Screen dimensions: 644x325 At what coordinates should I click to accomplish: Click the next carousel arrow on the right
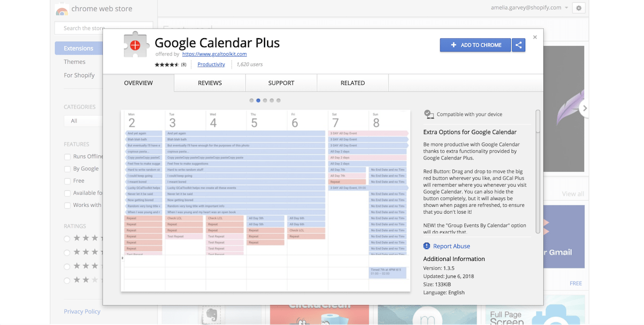(585, 108)
